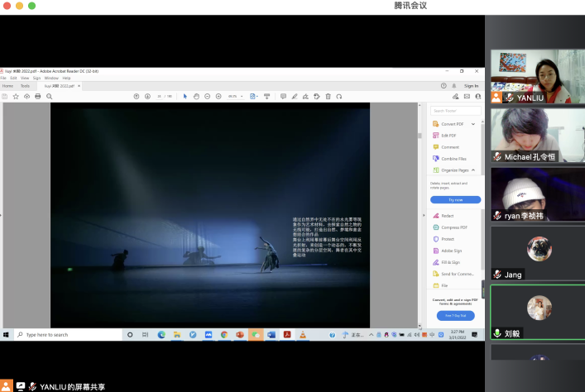Bookmark the file with the star icon

16,96
